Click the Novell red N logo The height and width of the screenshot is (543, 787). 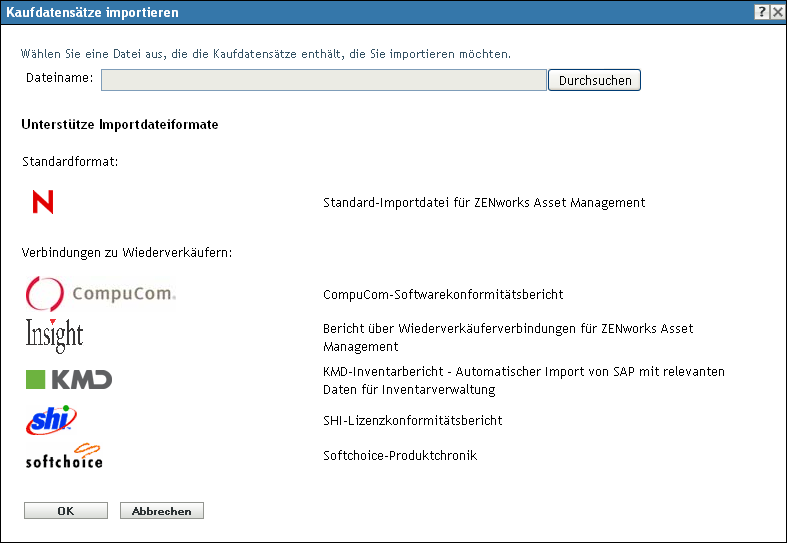(x=43, y=202)
